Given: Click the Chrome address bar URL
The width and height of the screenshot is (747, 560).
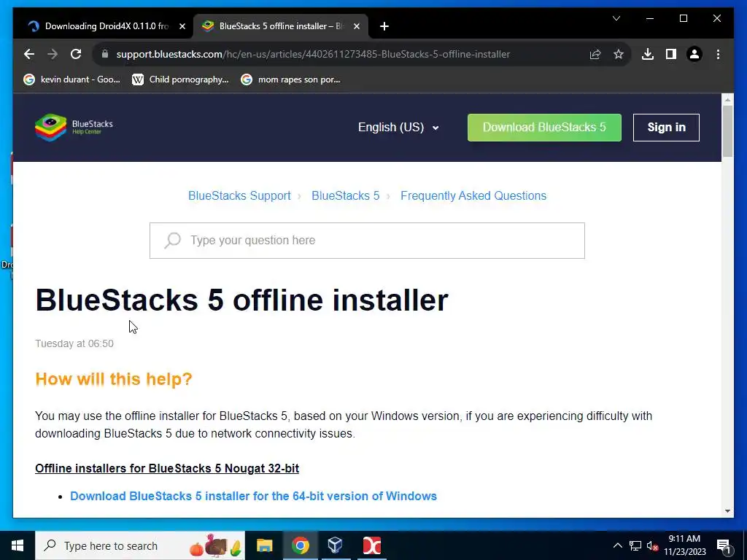Looking at the screenshot, I should [313, 54].
